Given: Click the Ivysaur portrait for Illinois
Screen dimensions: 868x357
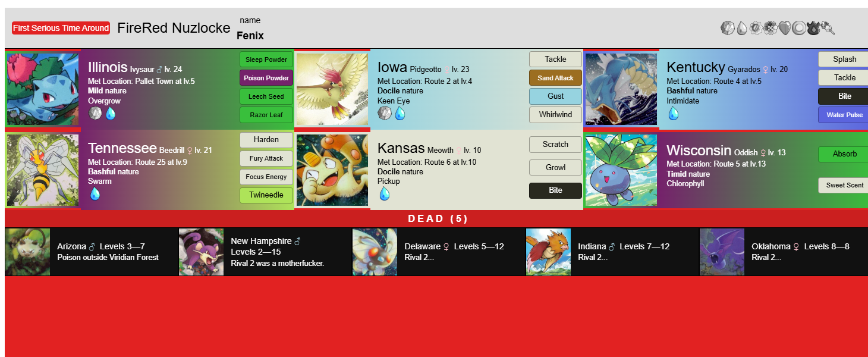Looking at the screenshot, I should click(43, 89).
